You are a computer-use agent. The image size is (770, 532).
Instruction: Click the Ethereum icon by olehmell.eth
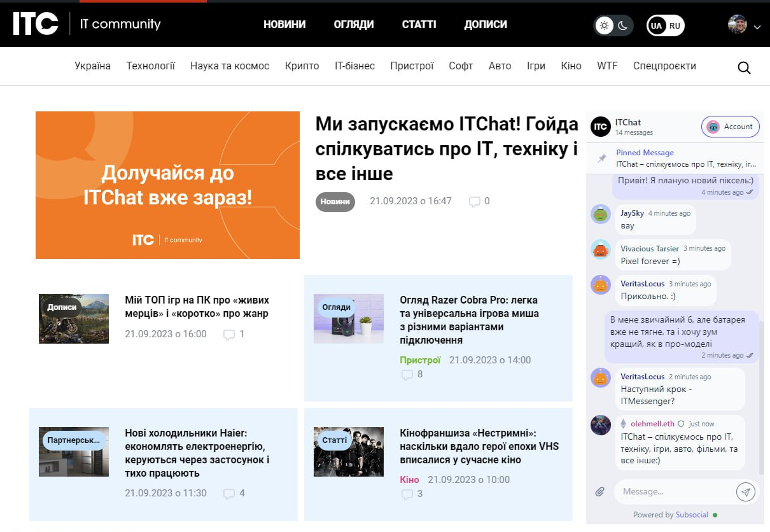(624, 424)
